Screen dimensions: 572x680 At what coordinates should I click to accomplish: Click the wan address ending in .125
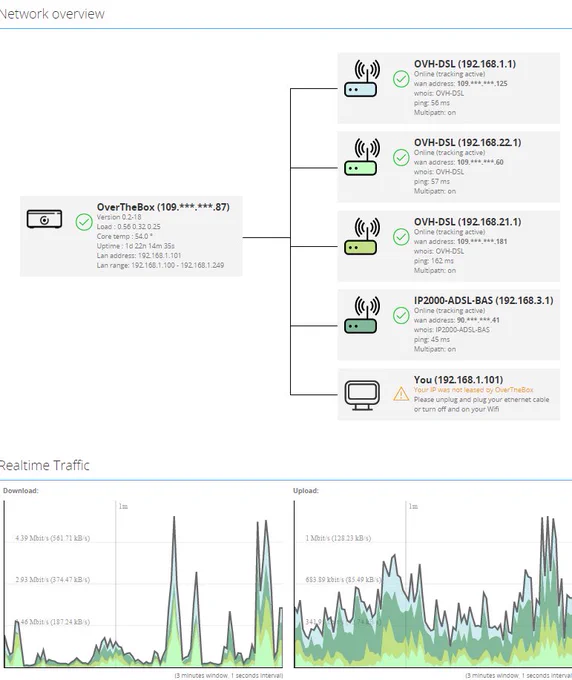pos(461,84)
